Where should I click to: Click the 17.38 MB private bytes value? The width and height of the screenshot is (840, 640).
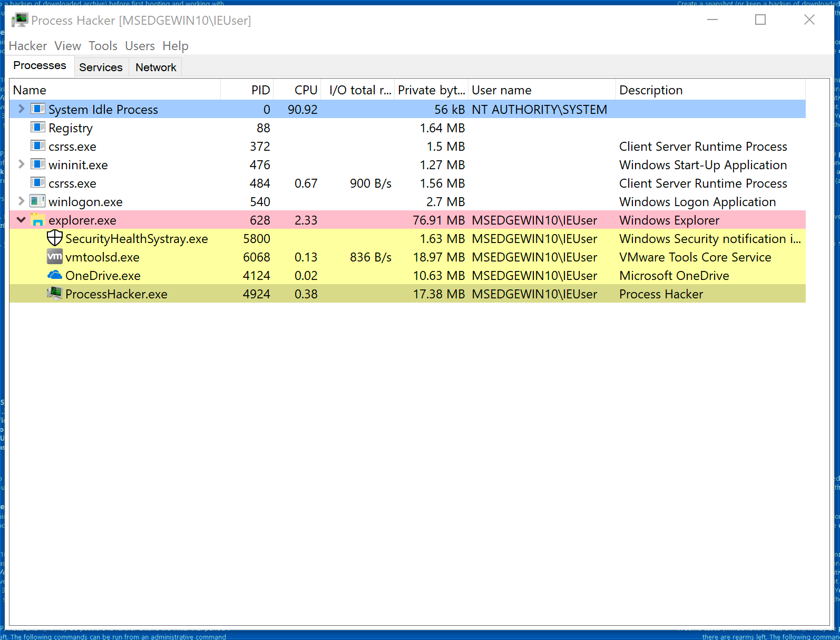(x=439, y=294)
